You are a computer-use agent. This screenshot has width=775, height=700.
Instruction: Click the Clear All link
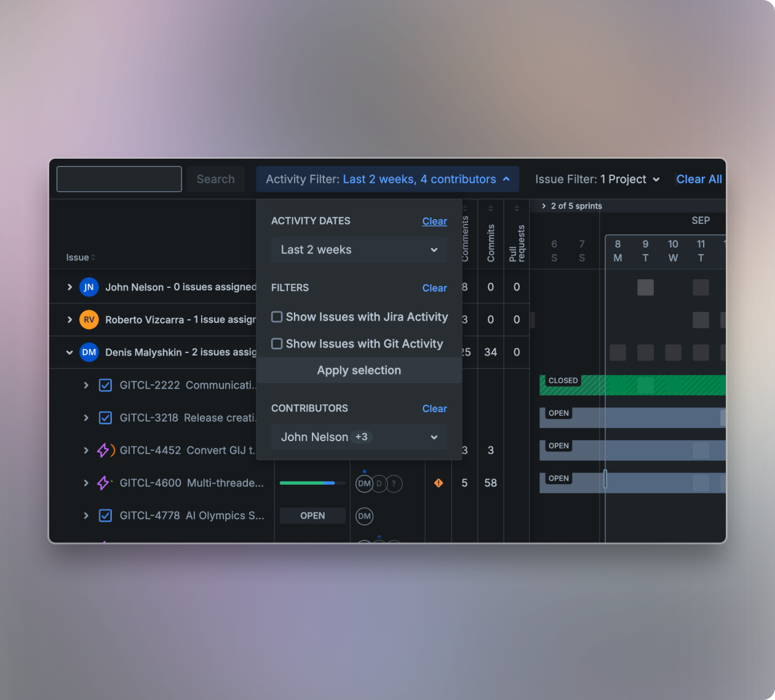699,179
